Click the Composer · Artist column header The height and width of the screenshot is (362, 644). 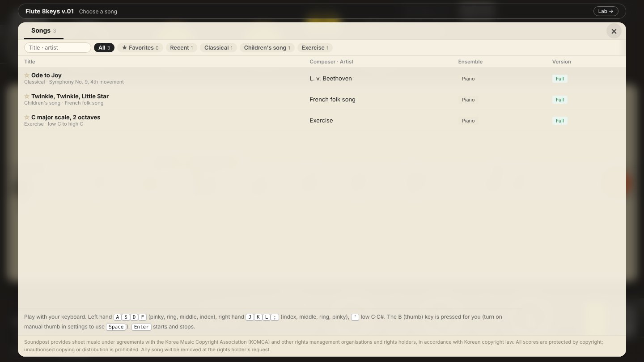(x=331, y=62)
